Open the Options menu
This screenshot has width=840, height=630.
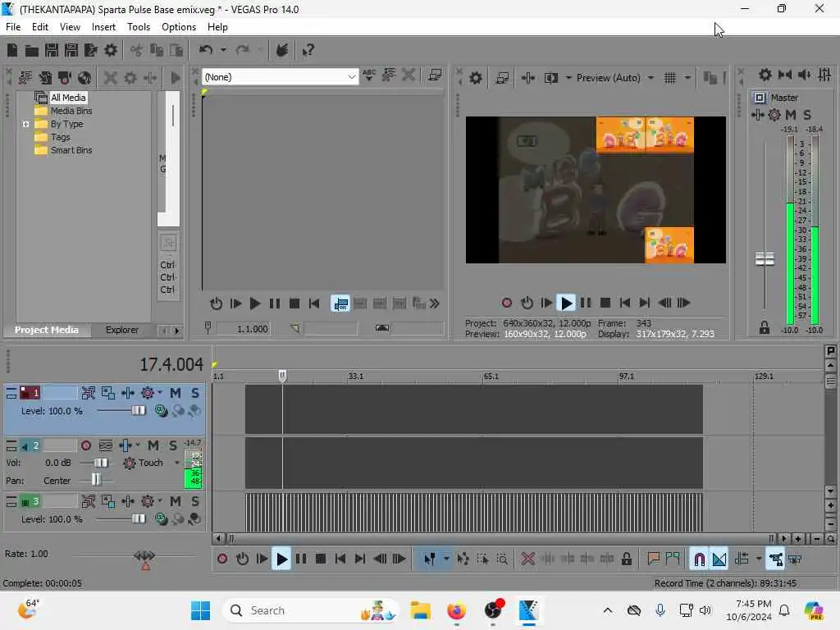(x=178, y=27)
